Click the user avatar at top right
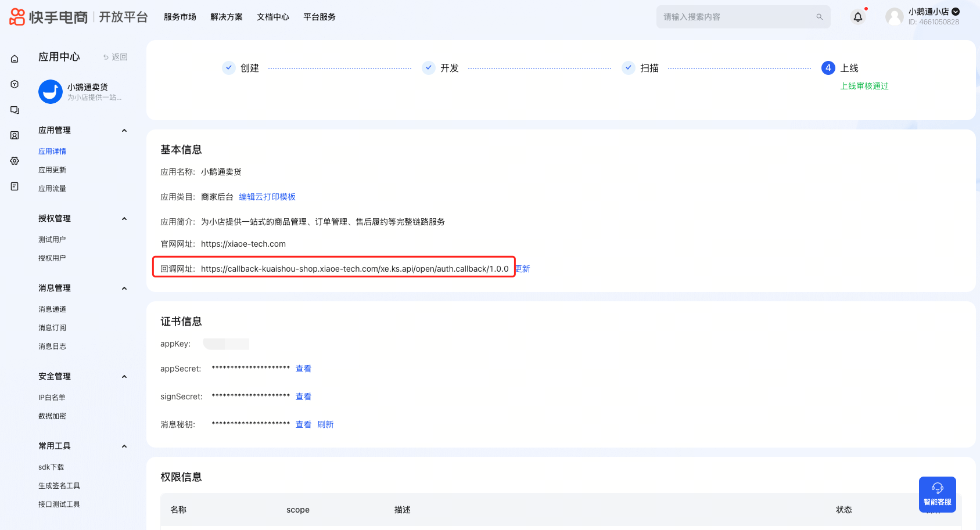 pyautogui.click(x=895, y=17)
